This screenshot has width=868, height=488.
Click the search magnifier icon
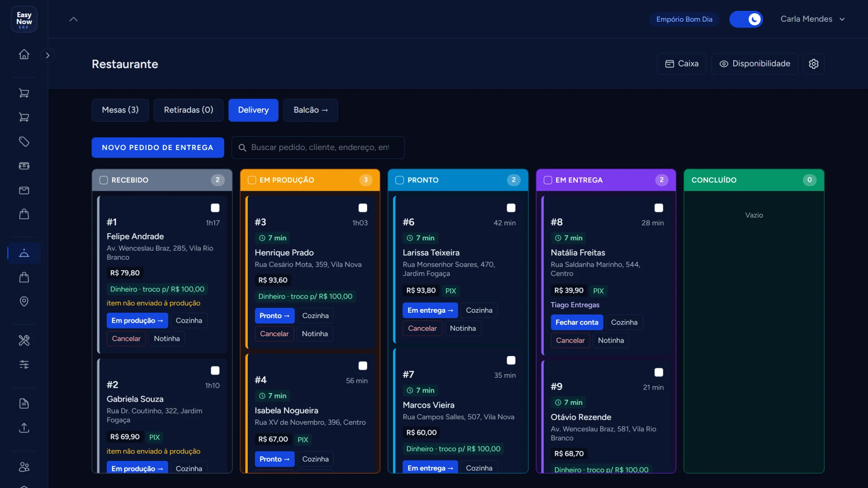pos(242,148)
